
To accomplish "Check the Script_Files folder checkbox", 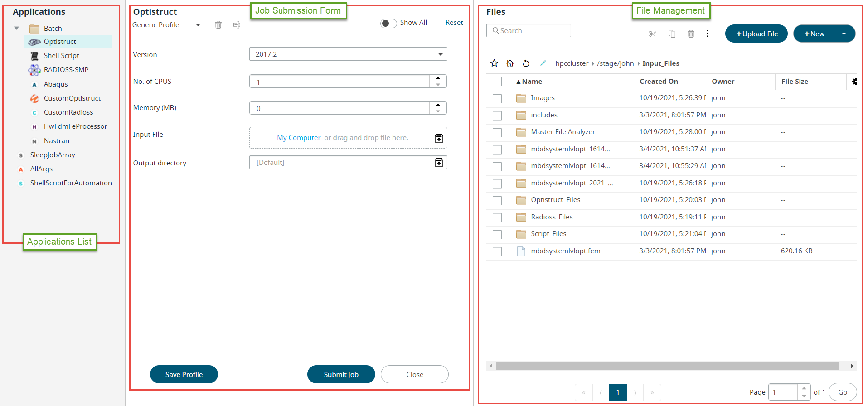I will point(497,234).
